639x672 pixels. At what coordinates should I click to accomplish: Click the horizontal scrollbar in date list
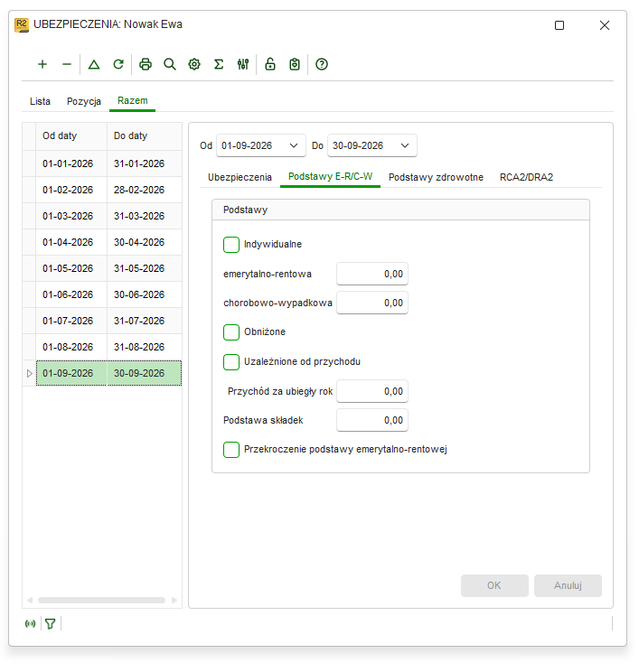pos(101,600)
